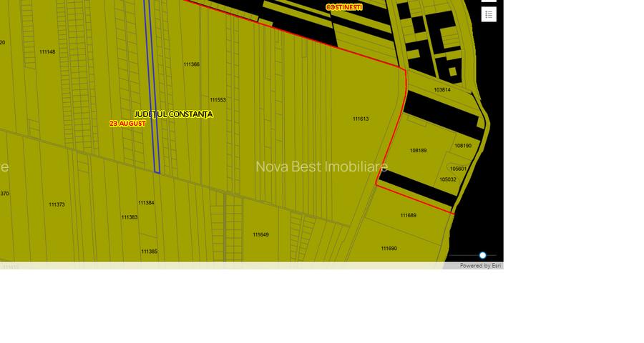Open the Powered by Esri link

tap(480, 266)
